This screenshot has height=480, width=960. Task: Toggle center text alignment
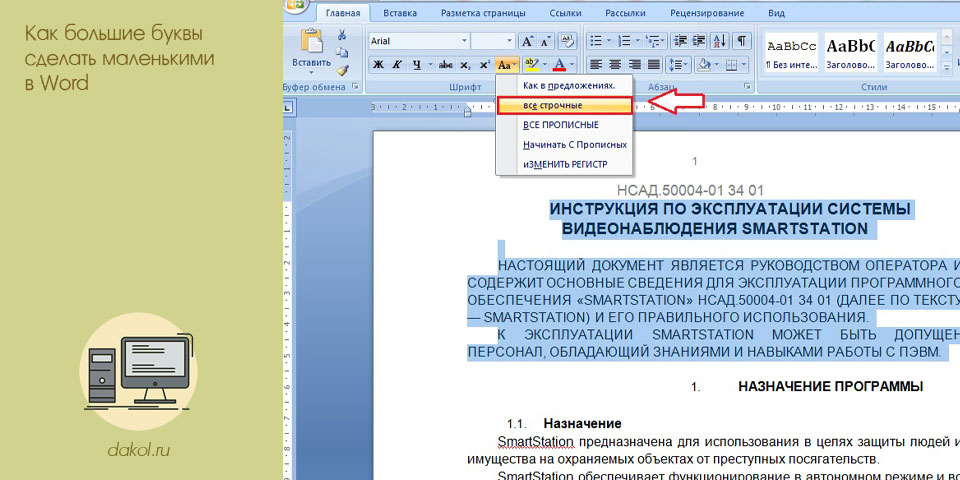[x=615, y=64]
